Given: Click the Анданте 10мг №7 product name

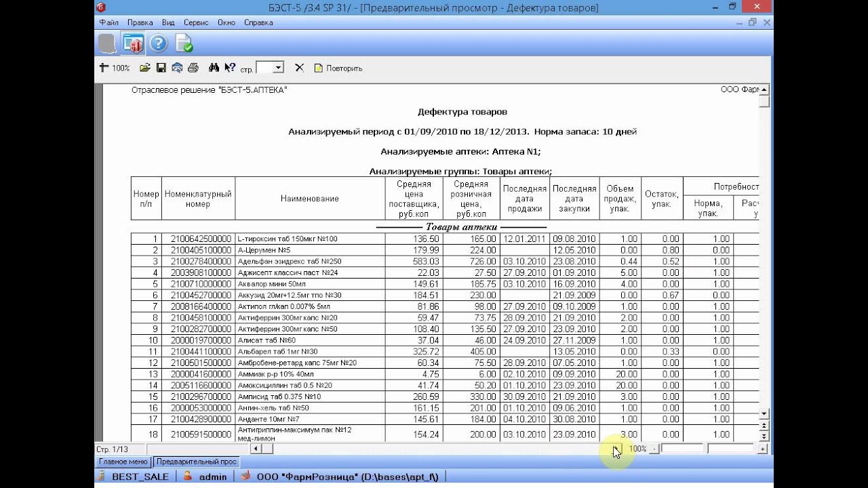Looking at the screenshot, I should click(x=271, y=420).
